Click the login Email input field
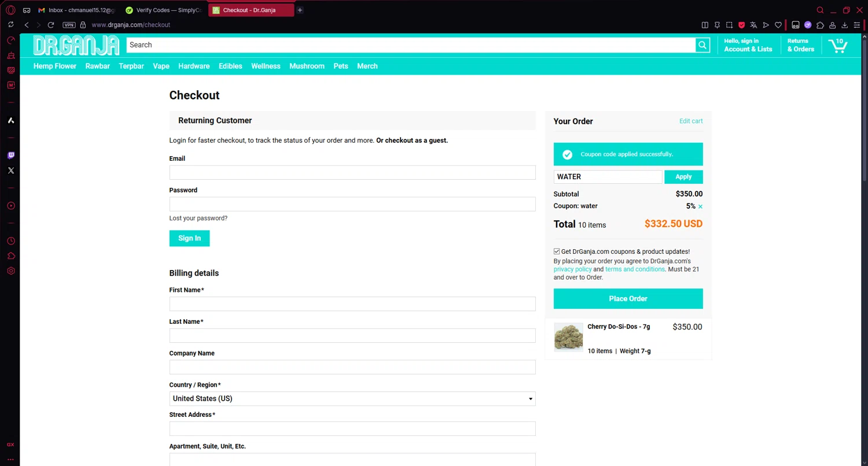This screenshot has width=868, height=466. (x=352, y=172)
